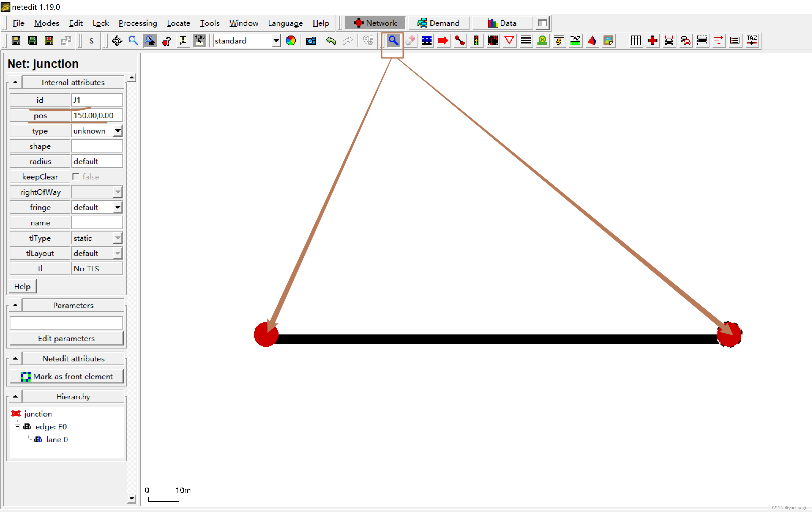
Task: Collapse the edge: E0 tree node
Action: 17,427
